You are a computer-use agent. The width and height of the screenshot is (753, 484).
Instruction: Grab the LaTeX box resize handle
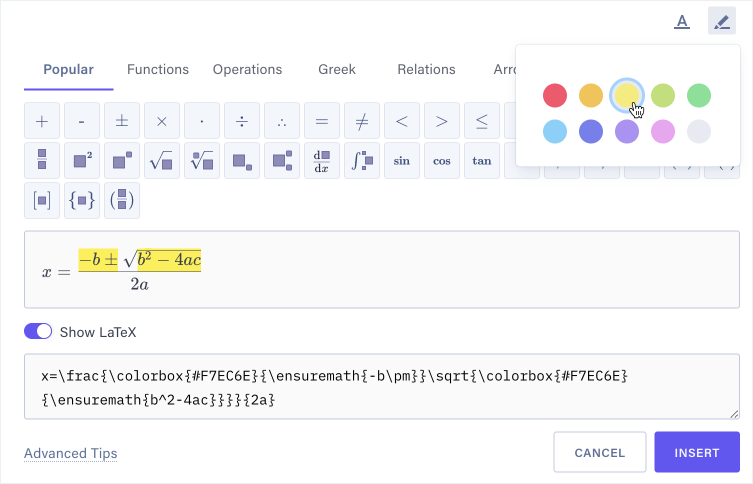pos(734,414)
